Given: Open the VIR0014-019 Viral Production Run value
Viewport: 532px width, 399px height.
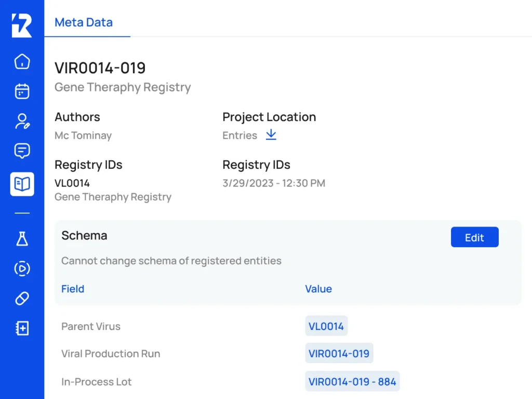Looking at the screenshot, I should tap(339, 353).
